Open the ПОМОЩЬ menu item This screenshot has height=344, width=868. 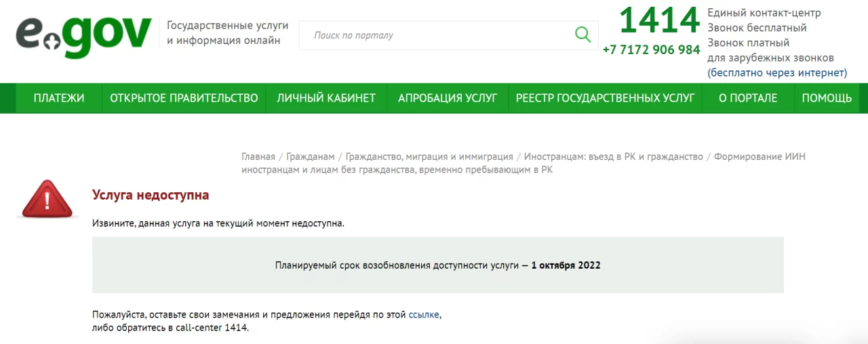point(827,98)
